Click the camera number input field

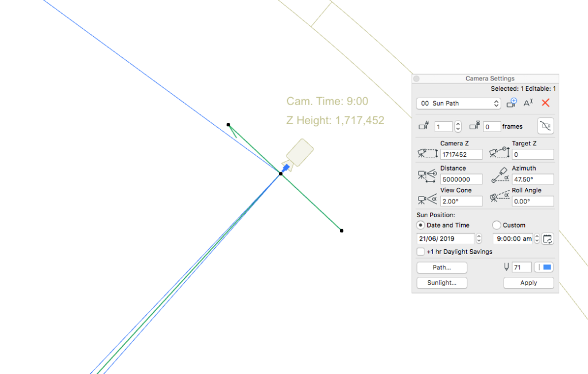(x=444, y=127)
